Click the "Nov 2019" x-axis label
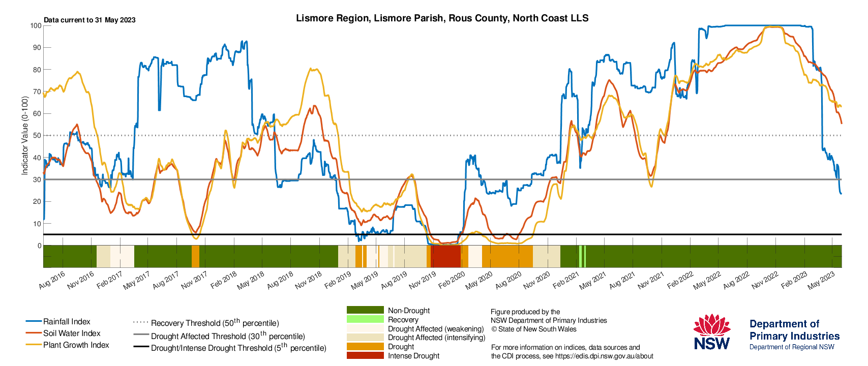The width and height of the screenshot is (868, 366). [423, 280]
